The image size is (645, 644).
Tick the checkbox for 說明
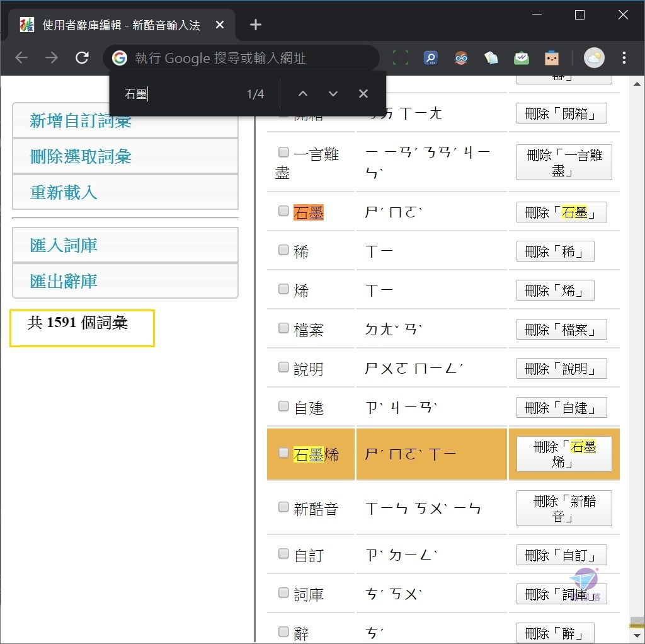[x=283, y=367]
